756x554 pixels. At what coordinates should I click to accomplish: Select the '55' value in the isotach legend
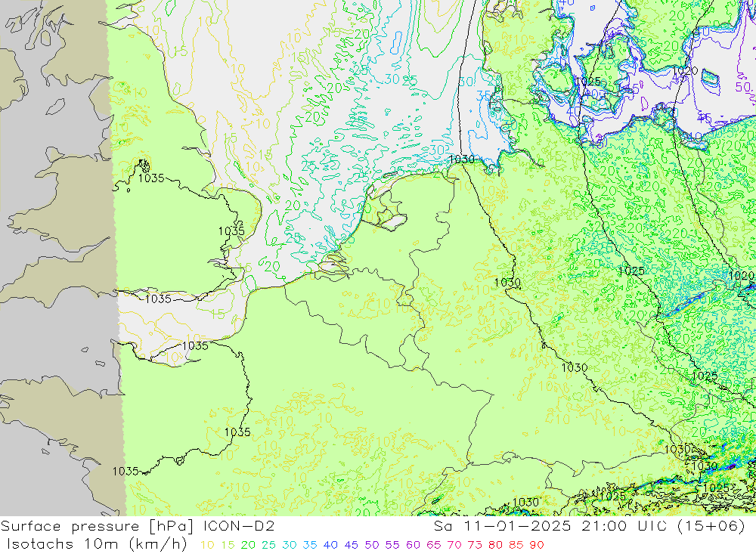click(392, 545)
